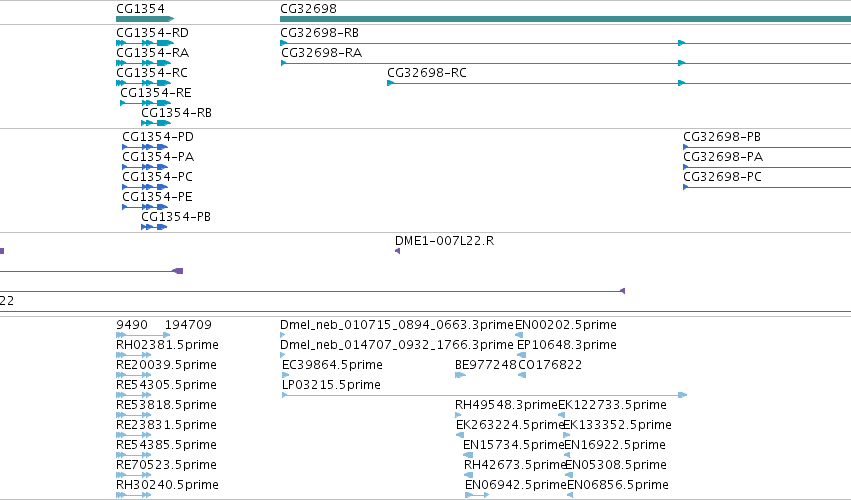Select EST RE54385.5prime

[166, 445]
